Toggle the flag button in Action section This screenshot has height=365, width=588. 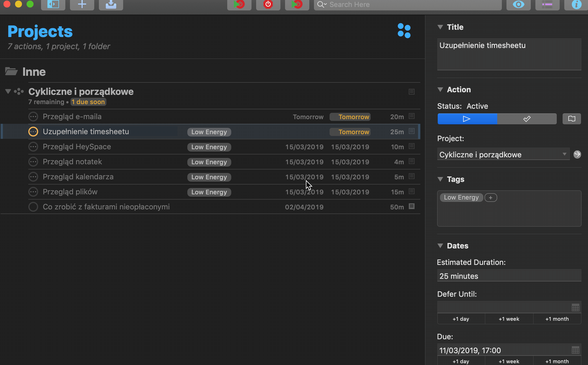pyautogui.click(x=572, y=119)
